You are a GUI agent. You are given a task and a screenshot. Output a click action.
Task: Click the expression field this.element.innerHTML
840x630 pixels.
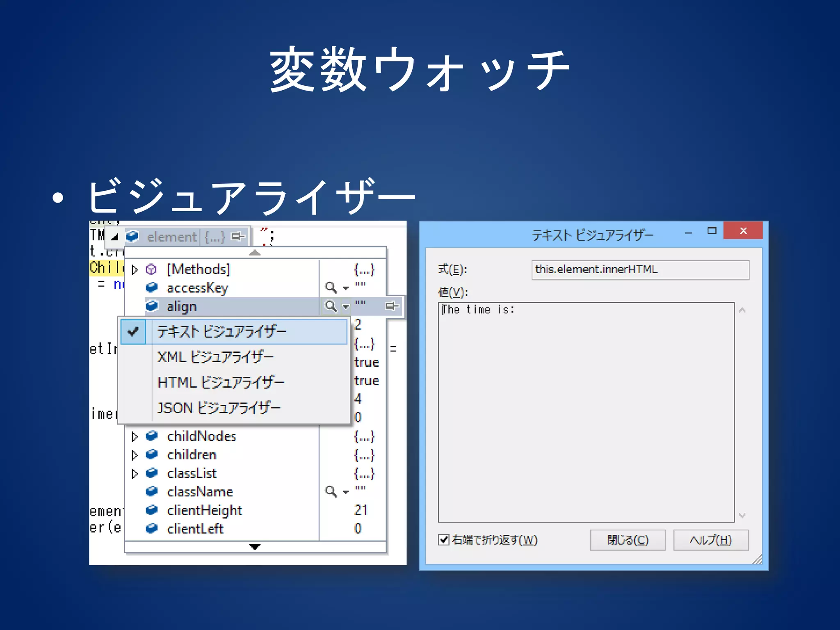pyautogui.click(x=640, y=270)
